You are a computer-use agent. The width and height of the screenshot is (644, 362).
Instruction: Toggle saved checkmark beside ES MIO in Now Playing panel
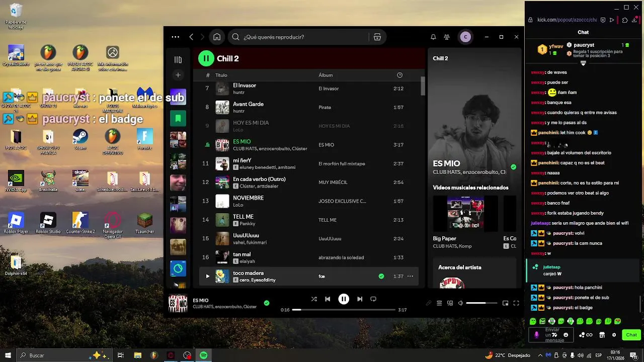tap(513, 167)
